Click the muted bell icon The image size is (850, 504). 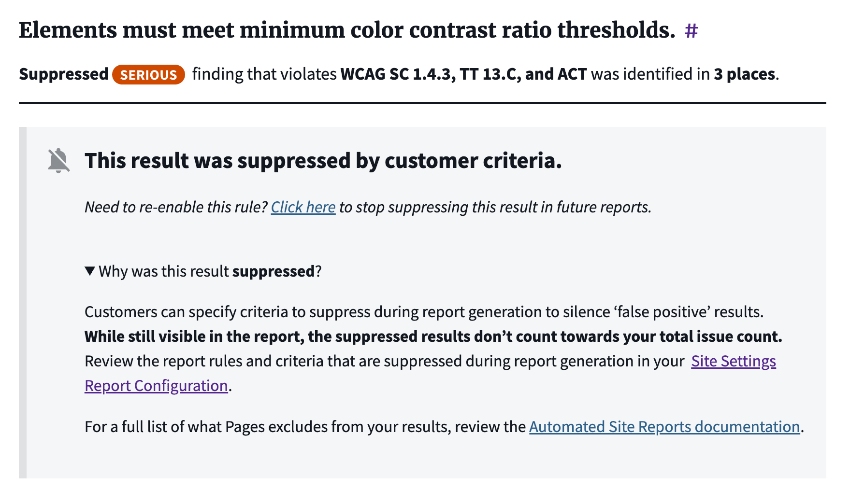(x=58, y=161)
